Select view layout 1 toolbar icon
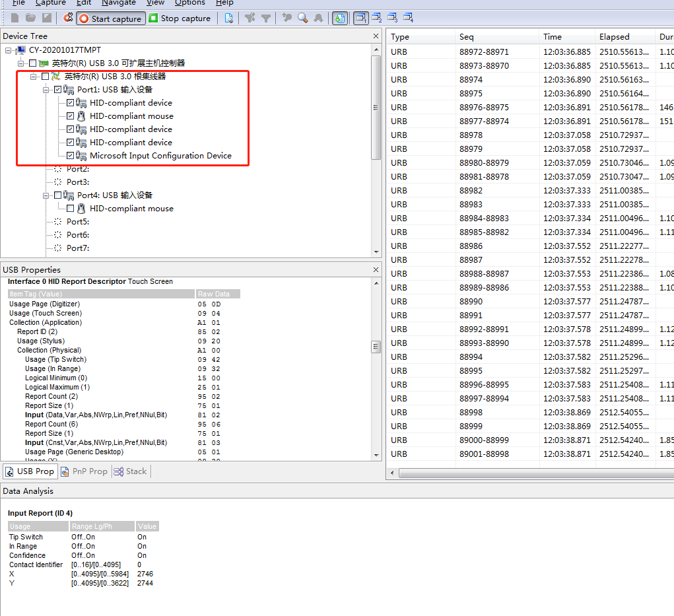 coord(360,18)
